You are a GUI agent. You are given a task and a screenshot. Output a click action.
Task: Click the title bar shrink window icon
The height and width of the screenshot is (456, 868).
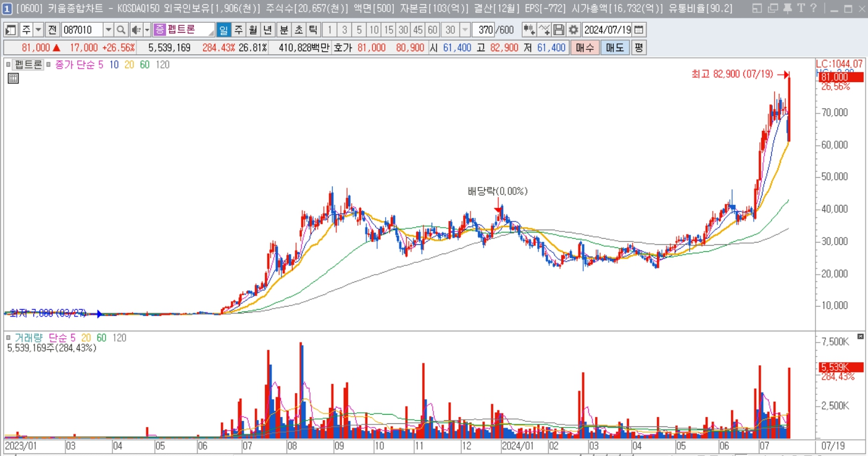point(757,8)
